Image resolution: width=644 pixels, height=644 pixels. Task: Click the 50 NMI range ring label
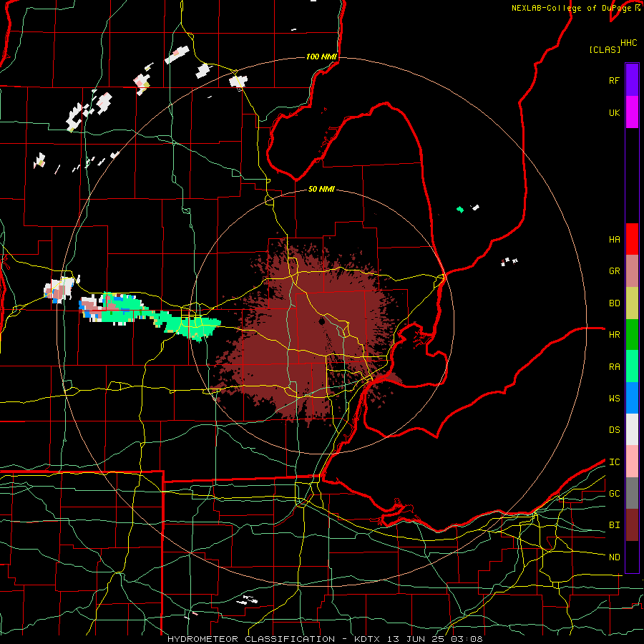point(321,189)
